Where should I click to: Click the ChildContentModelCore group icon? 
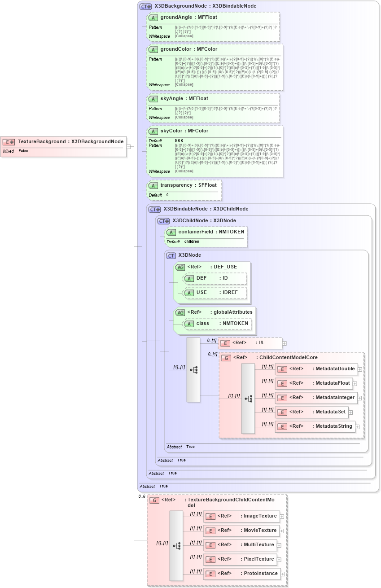pyautogui.click(x=227, y=358)
